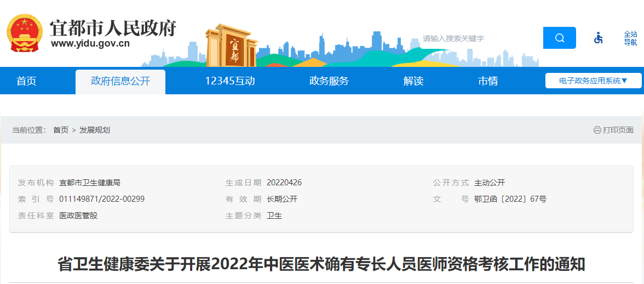Focus the 请输入搜索关键字 search field
The image size is (644, 284).
(479, 38)
